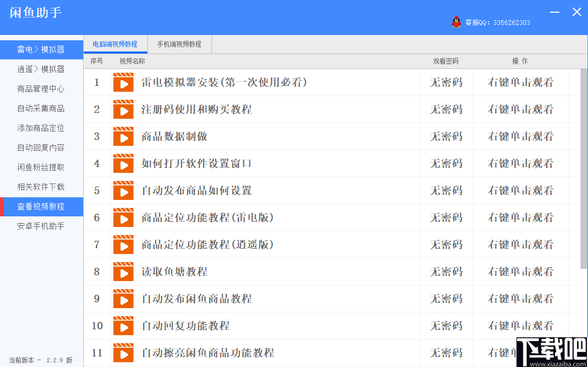Select row titled 自动回复功能教程
Viewport: 588px width, 367px height.
pos(332,325)
